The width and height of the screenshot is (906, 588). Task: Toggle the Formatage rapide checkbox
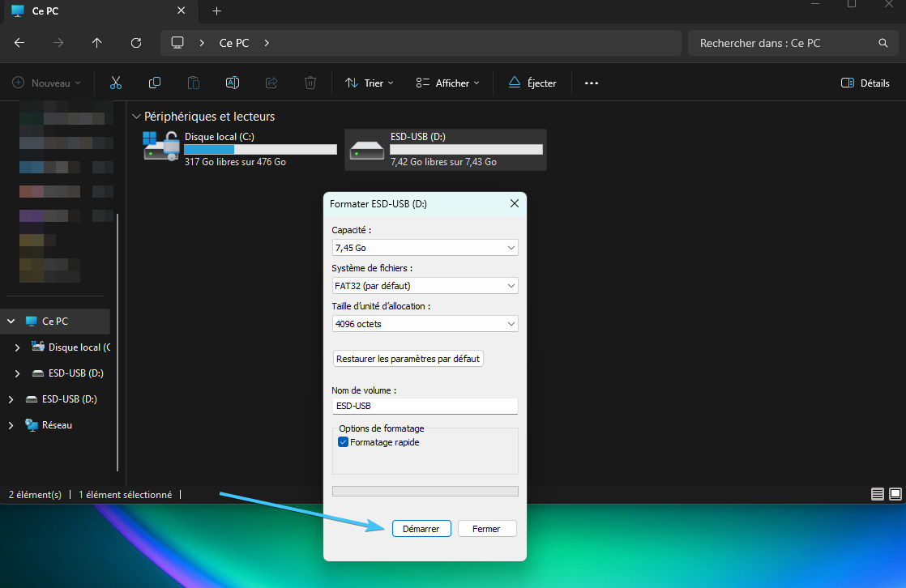pyautogui.click(x=344, y=442)
